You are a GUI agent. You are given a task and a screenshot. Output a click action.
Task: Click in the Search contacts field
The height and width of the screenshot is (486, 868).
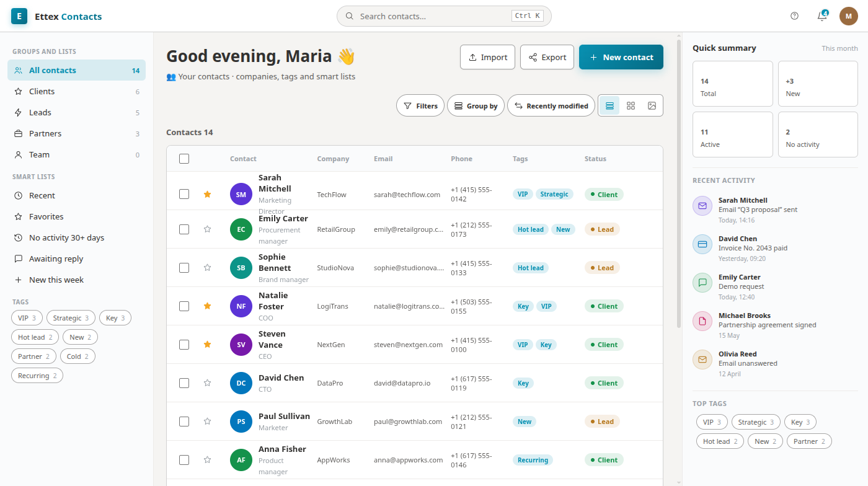pos(444,16)
